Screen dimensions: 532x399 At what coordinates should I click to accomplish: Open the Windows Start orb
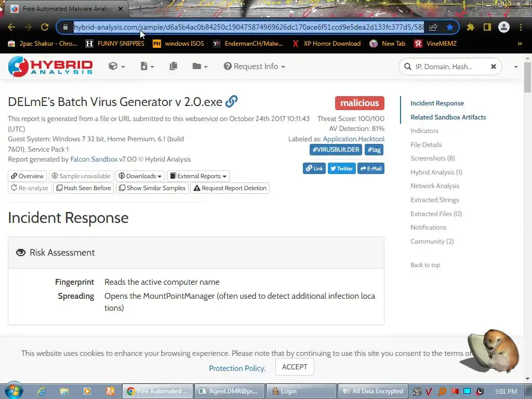click(14, 391)
